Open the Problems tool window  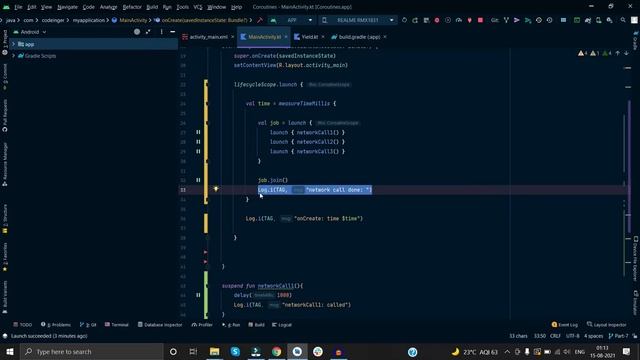tap(56, 325)
